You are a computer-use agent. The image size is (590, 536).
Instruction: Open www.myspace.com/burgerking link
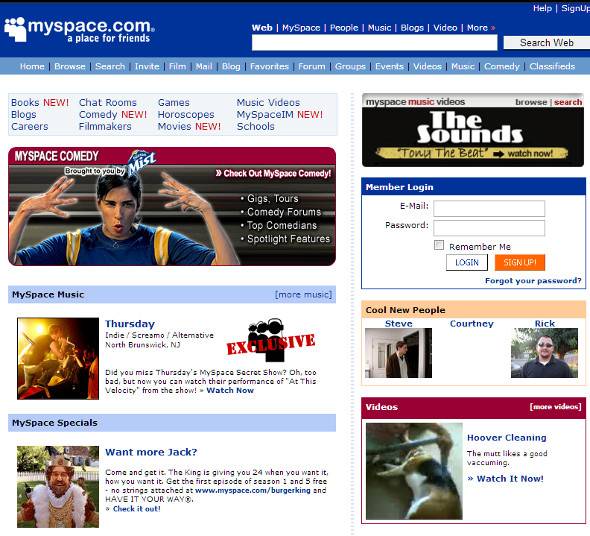click(x=253, y=490)
